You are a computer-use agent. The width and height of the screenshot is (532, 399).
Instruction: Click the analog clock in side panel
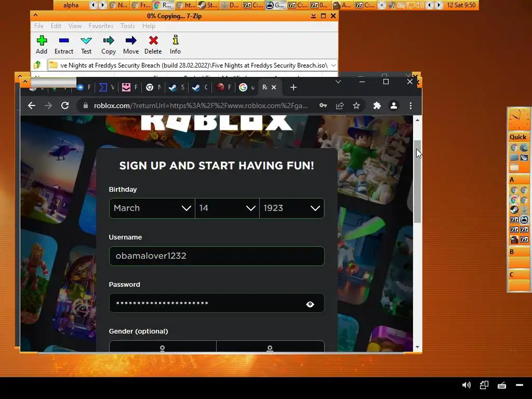tap(518, 119)
